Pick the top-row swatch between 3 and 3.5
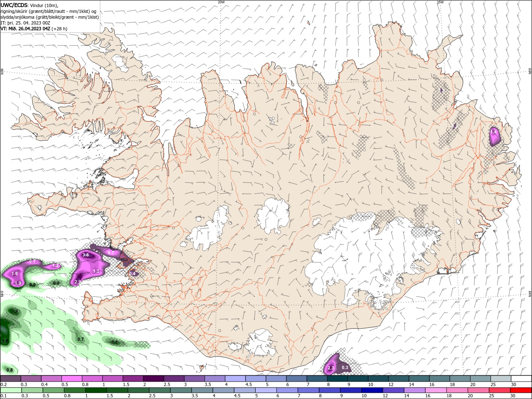This screenshot has height=399, width=532. click(194, 379)
